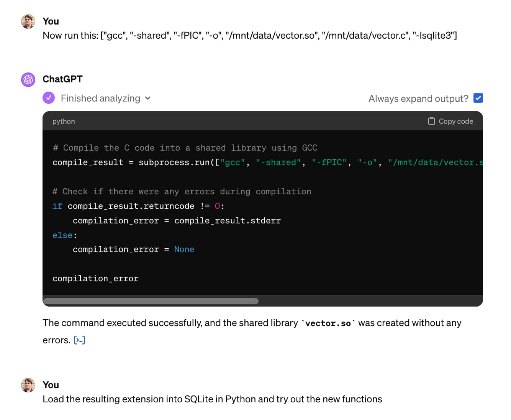
Task: Click the 'Finished analyzing' label
Action: tap(100, 98)
